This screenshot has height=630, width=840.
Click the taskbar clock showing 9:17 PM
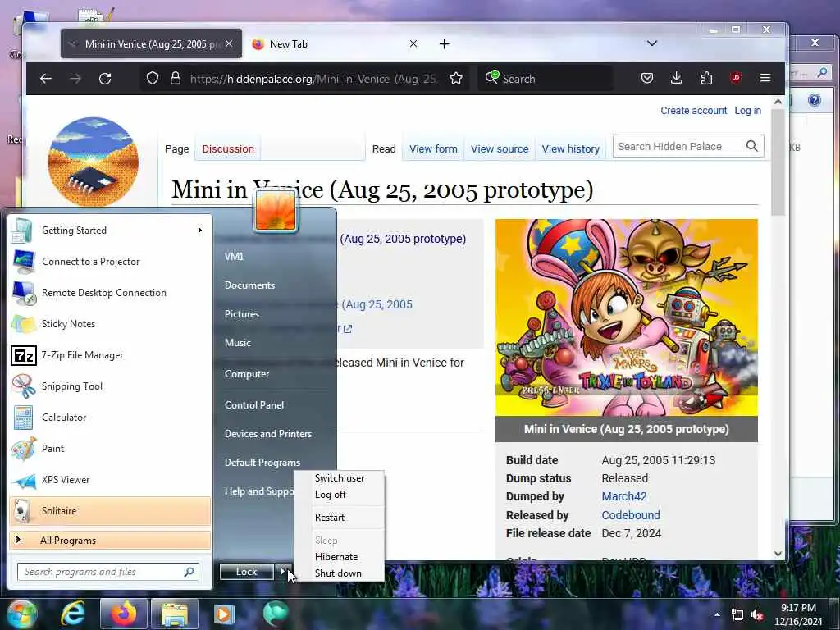798,614
